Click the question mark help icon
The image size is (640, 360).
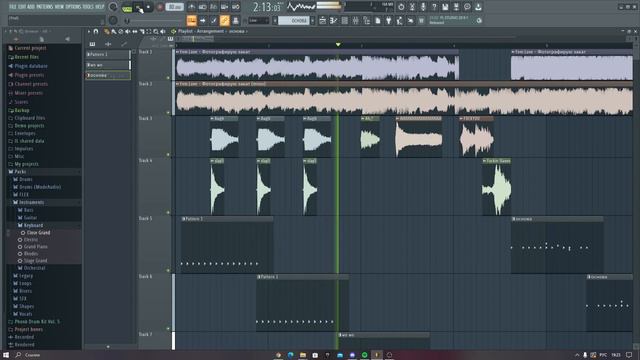434,7
